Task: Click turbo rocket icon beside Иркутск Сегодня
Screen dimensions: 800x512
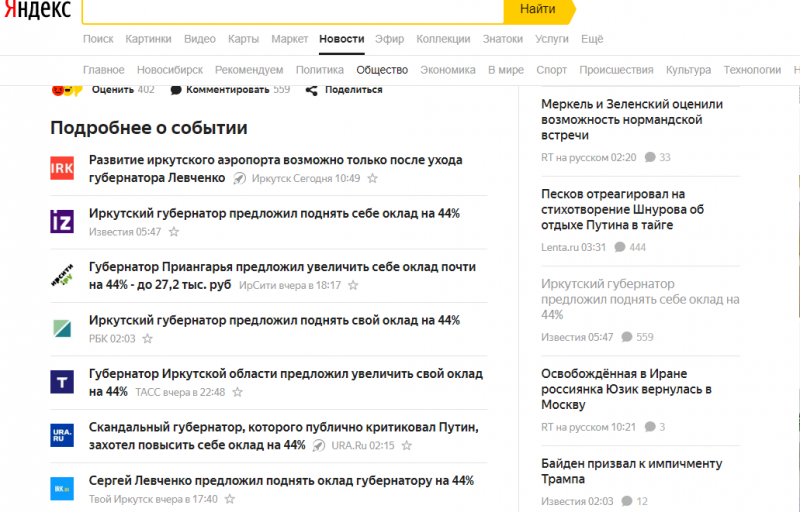Action: coord(239,178)
